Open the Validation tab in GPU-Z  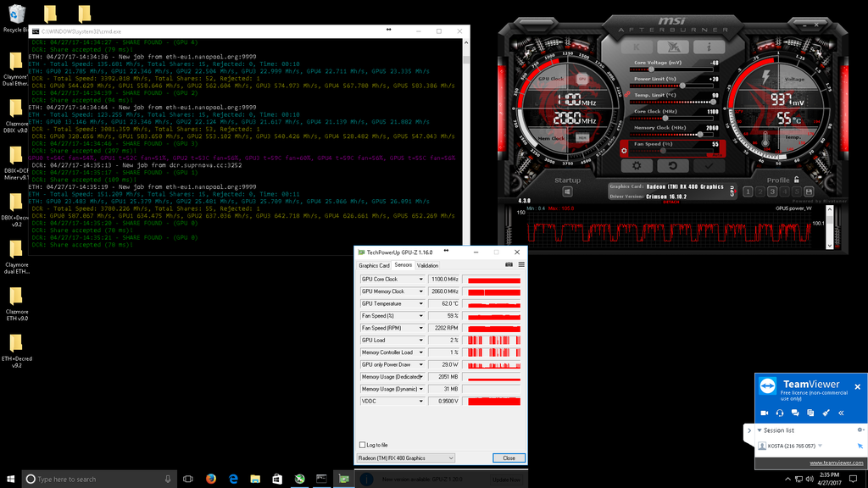pos(427,265)
